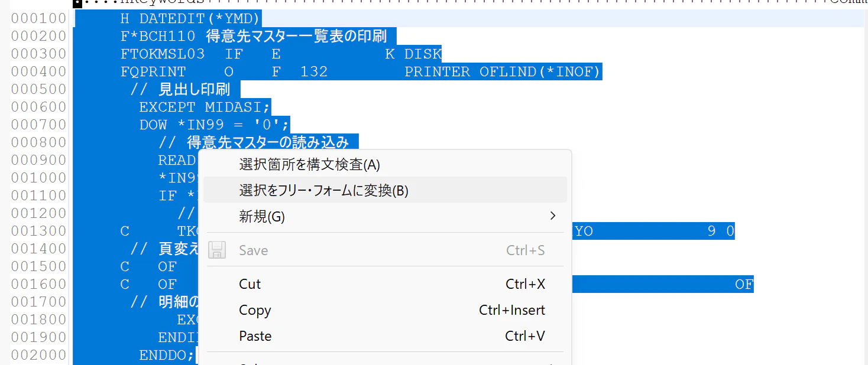Click the H DATEDIT(*YMD) code line
Image resolution: width=868 pixels, height=365 pixels.
pyautogui.click(x=190, y=19)
